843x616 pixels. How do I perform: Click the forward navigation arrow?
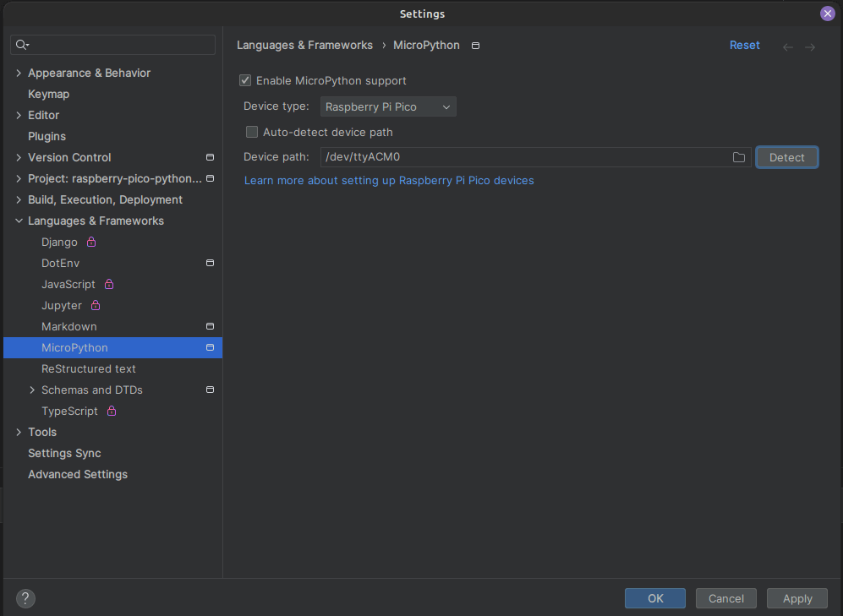[810, 47]
